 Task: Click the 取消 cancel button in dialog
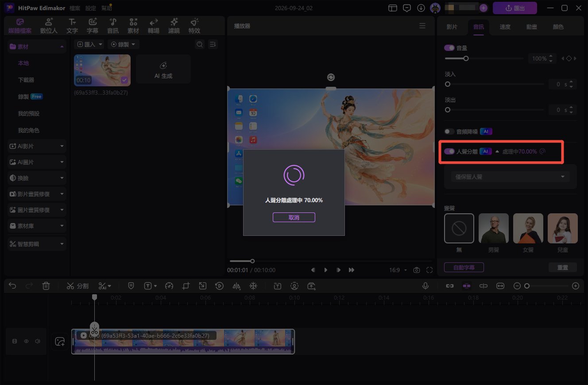(x=294, y=217)
